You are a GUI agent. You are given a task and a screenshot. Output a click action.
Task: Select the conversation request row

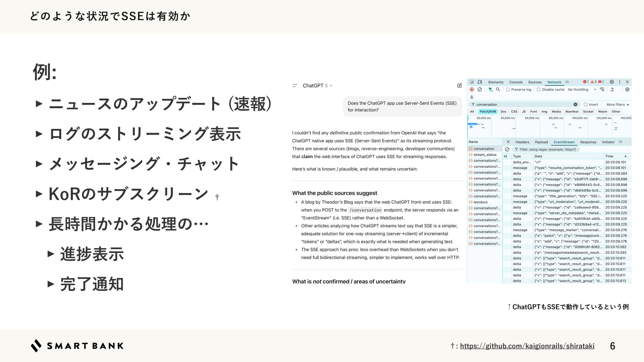click(x=485, y=149)
